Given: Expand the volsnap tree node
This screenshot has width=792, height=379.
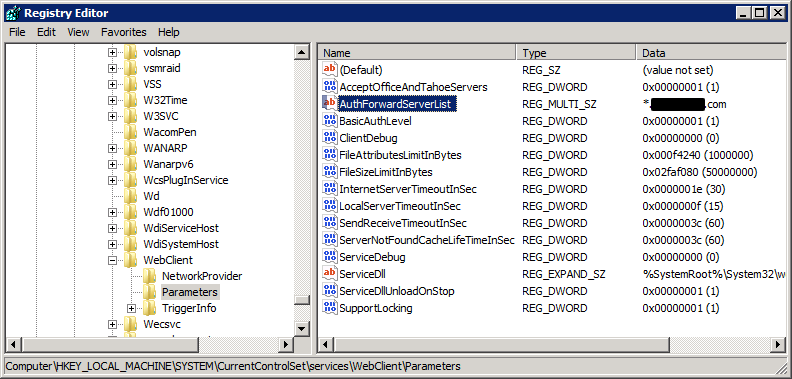Looking at the screenshot, I should pyautogui.click(x=112, y=52).
